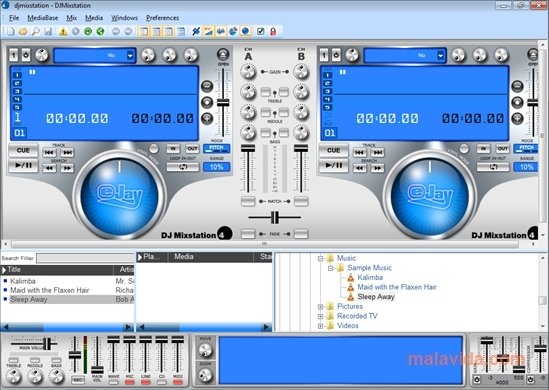
Task: Click the loop OUT button on deck A
Action: tap(192, 148)
